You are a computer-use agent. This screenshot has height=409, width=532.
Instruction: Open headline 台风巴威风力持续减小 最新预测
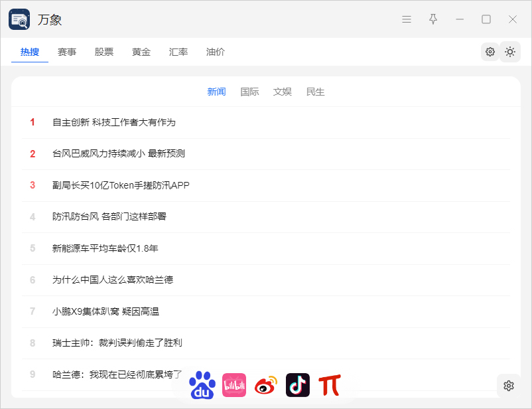(119, 154)
